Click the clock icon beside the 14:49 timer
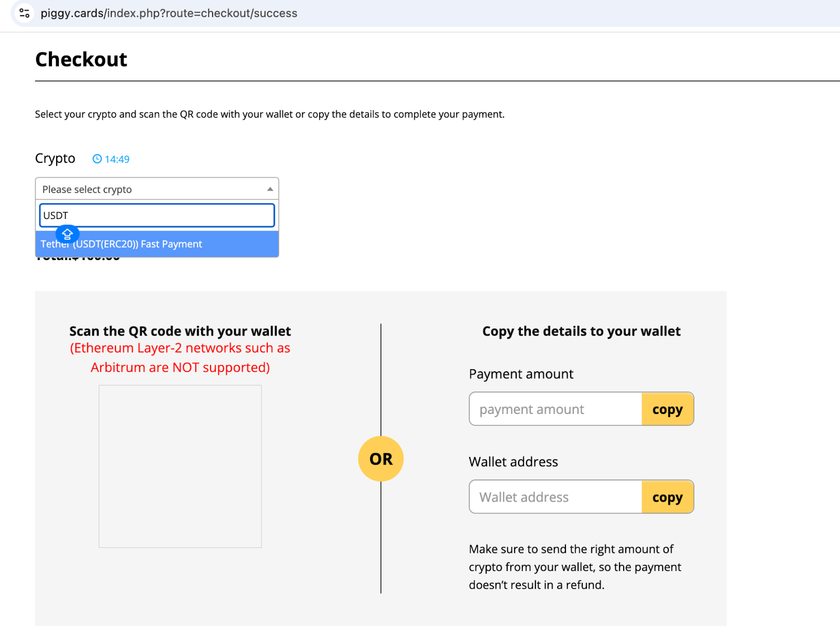 click(x=97, y=159)
